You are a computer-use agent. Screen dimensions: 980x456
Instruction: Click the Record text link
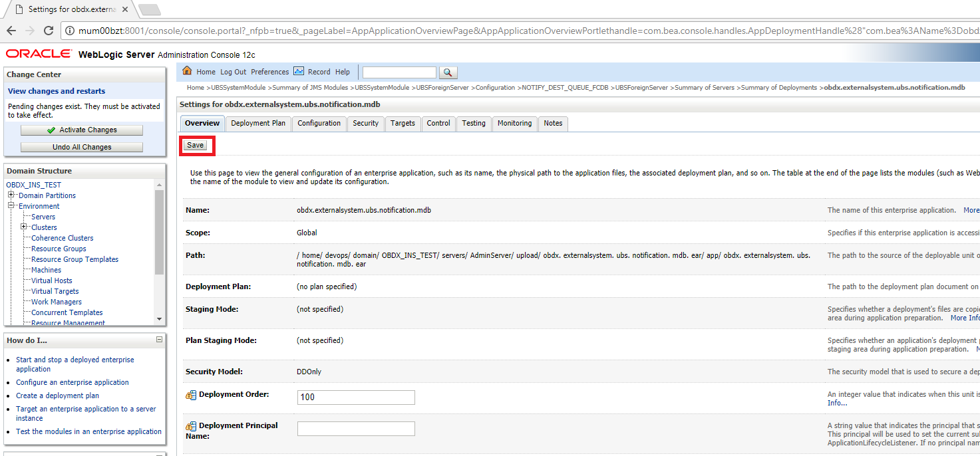pyautogui.click(x=319, y=72)
